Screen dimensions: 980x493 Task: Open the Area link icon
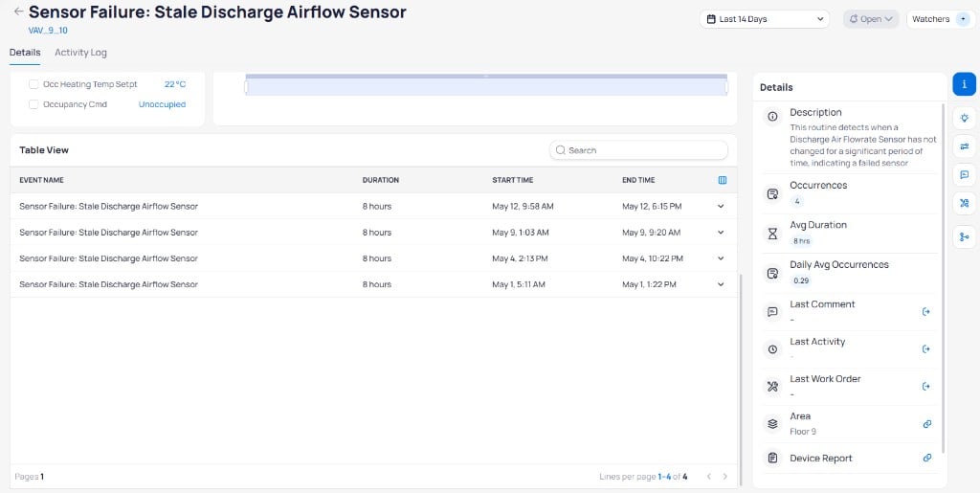point(926,424)
